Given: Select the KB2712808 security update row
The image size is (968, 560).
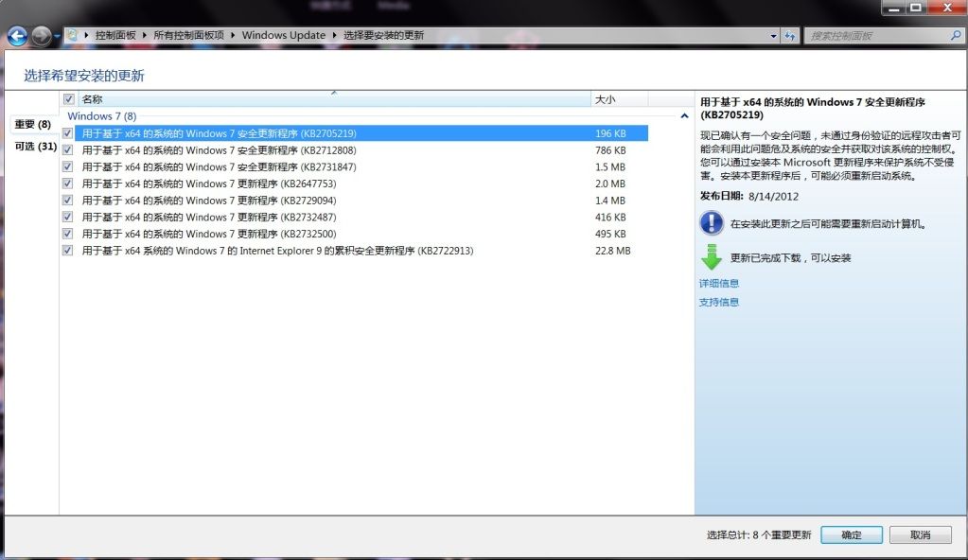Looking at the screenshot, I should click(361, 150).
